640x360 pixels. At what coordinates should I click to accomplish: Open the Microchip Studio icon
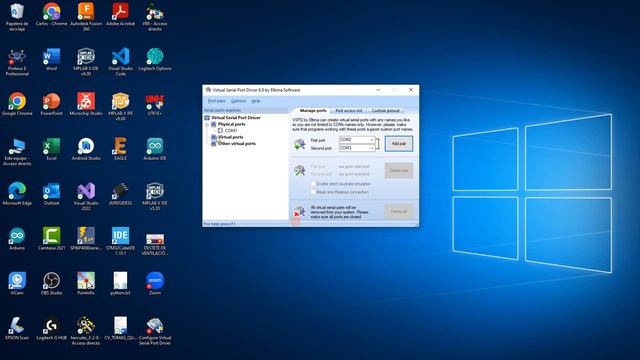tap(86, 104)
